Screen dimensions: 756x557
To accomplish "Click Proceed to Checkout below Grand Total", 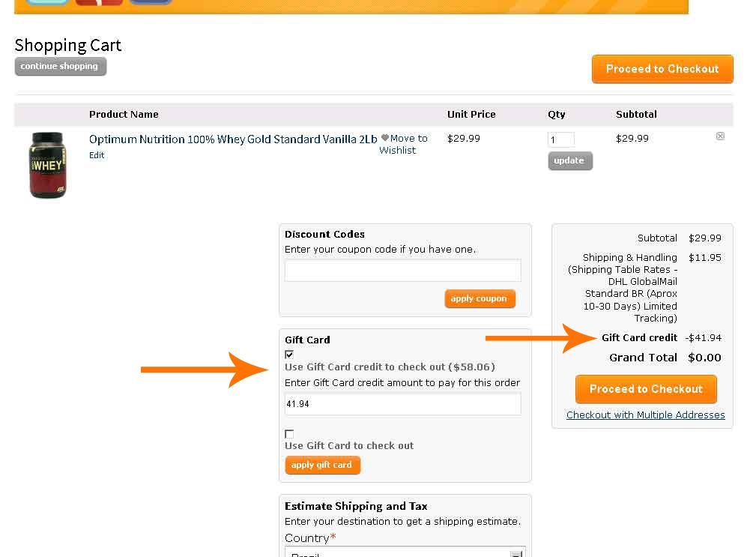I will click(x=646, y=388).
